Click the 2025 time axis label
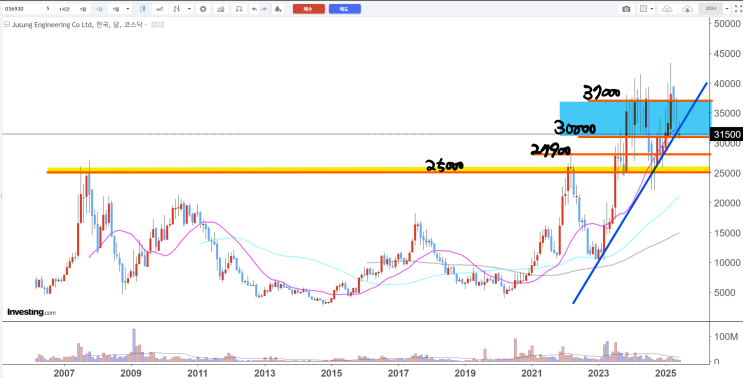 pos(667,372)
